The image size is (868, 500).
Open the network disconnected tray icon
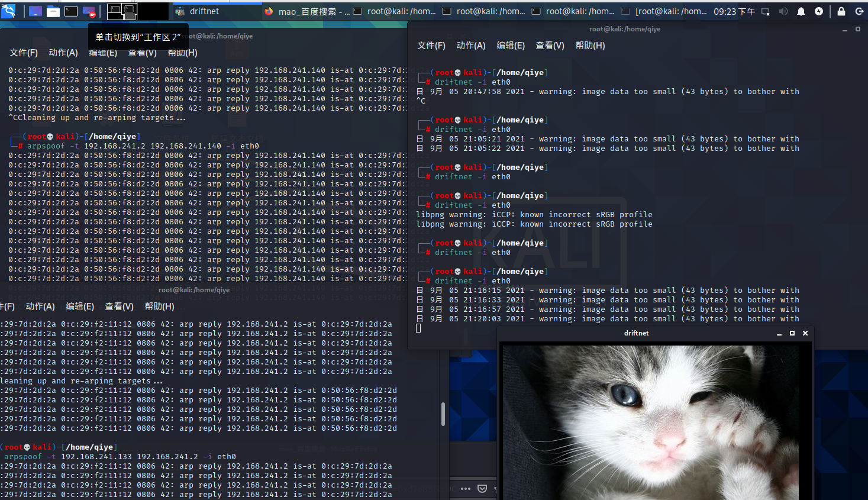(x=765, y=11)
